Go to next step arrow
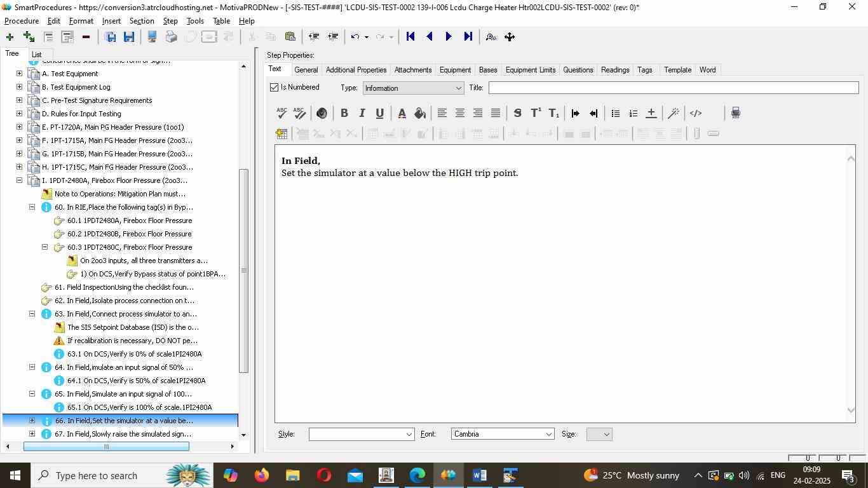This screenshot has width=868, height=488. (x=449, y=37)
